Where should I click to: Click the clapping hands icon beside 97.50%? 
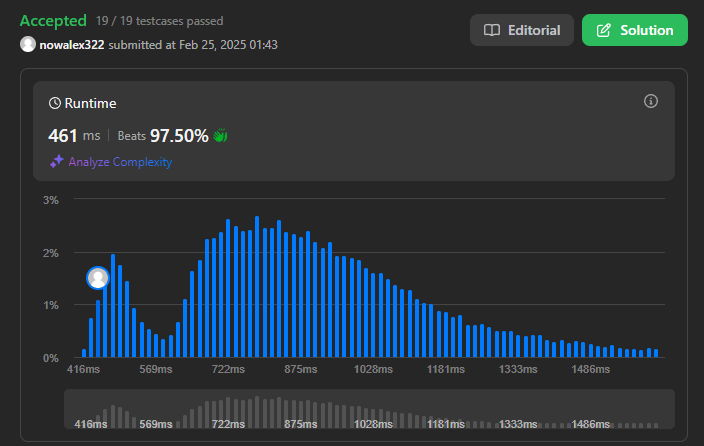(x=221, y=136)
